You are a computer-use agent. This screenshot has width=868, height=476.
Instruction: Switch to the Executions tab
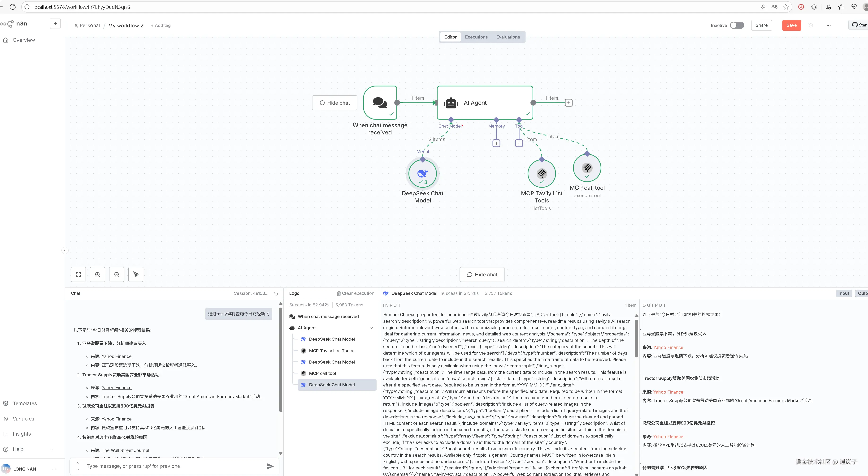click(476, 37)
